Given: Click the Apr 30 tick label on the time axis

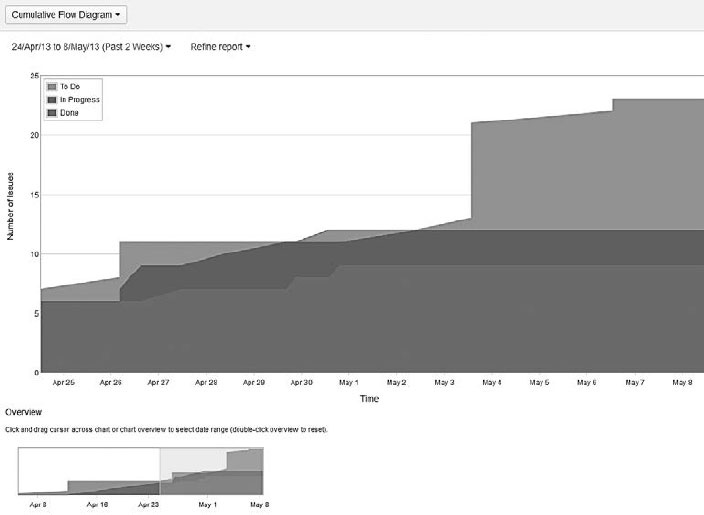Looking at the screenshot, I should [301, 382].
